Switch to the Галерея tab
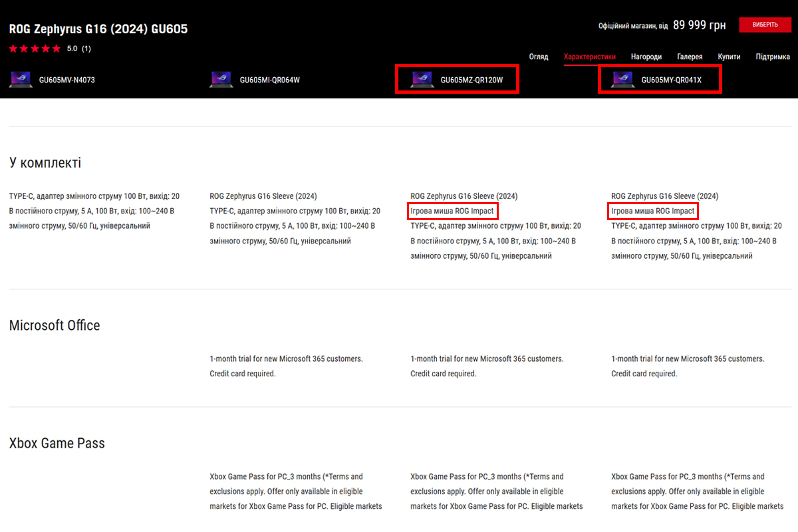 pos(690,57)
